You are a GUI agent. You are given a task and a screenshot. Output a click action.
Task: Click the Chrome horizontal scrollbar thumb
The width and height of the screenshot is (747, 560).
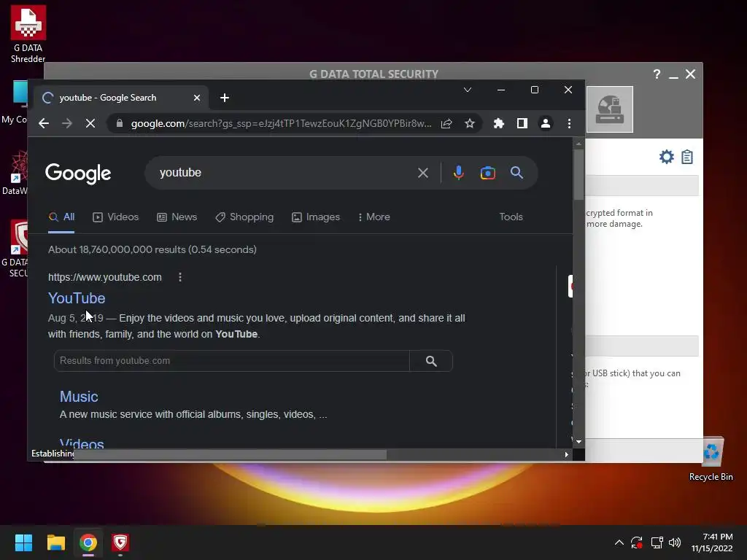point(231,455)
